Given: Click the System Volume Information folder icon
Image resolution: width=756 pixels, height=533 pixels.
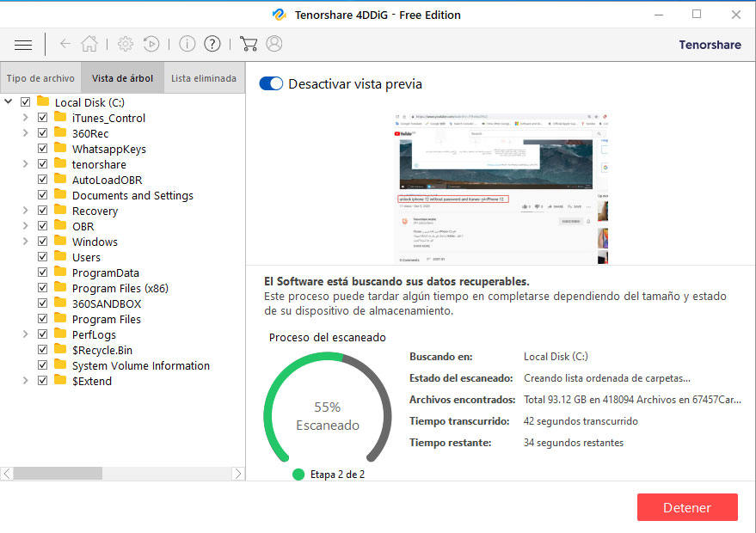Looking at the screenshot, I should point(60,365).
